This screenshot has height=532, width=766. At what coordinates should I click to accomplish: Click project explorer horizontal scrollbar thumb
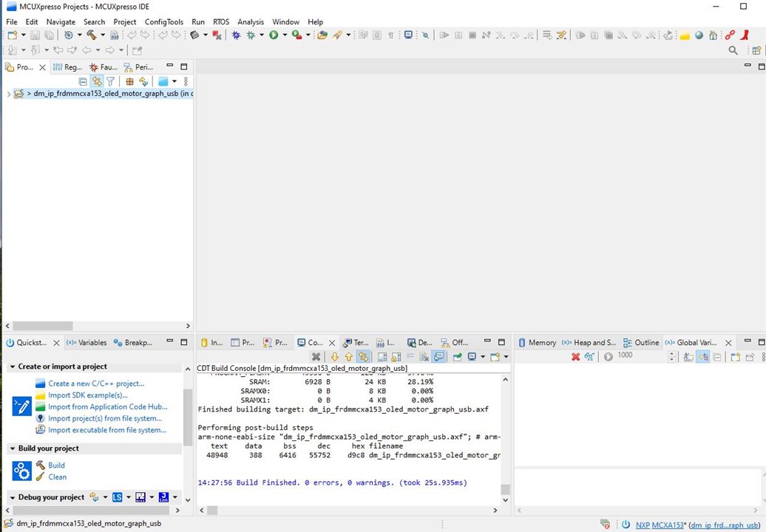pyautogui.click(x=43, y=326)
